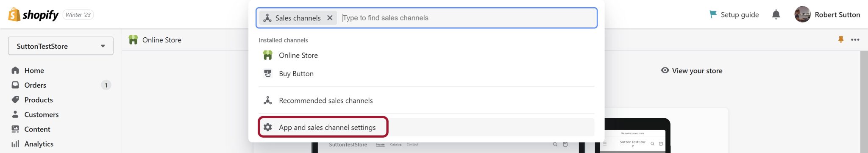Open the three-dots more actions menu
The height and width of the screenshot is (153, 868).
(x=855, y=39)
